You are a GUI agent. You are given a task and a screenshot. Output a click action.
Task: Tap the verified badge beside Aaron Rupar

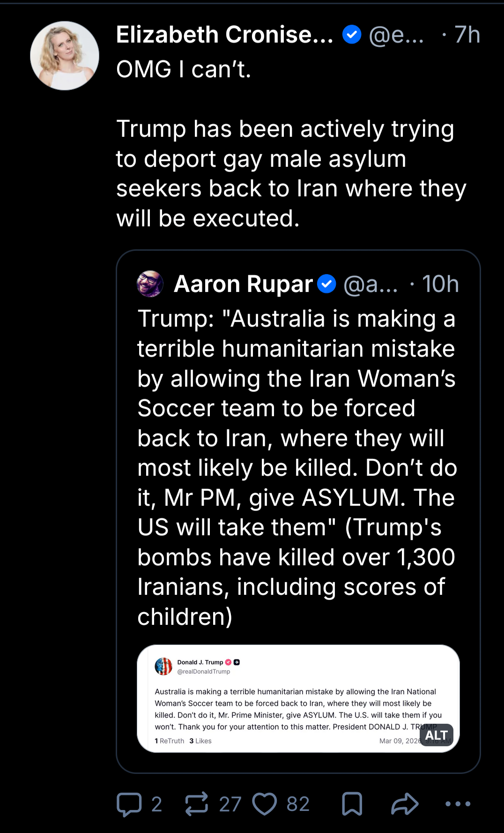tap(326, 284)
